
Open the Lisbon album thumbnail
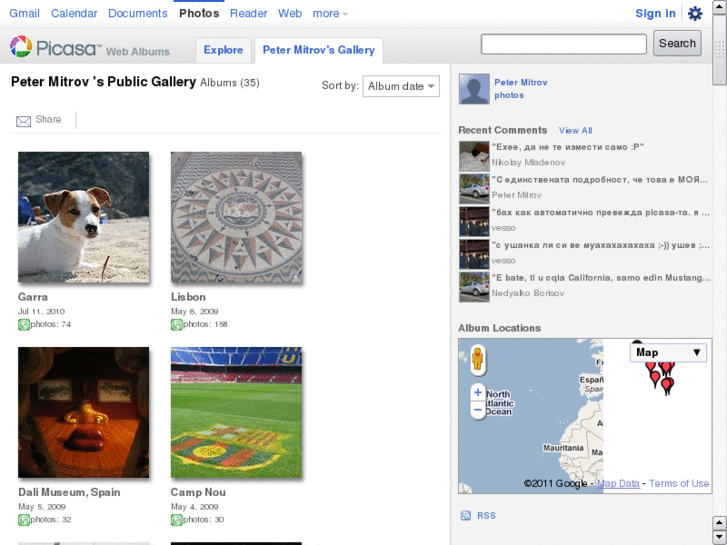(x=236, y=217)
